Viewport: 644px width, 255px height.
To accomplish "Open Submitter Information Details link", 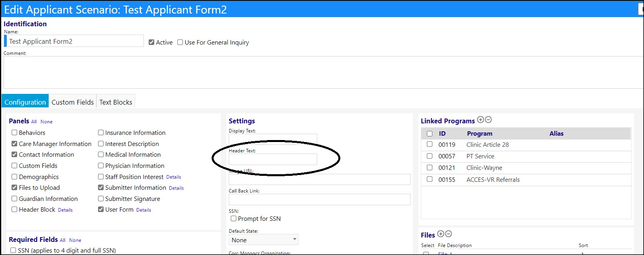I will point(176,188).
